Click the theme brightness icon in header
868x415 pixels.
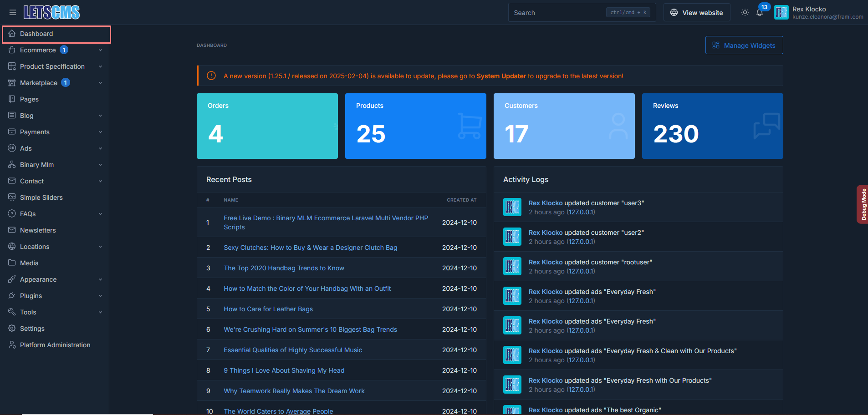745,12
